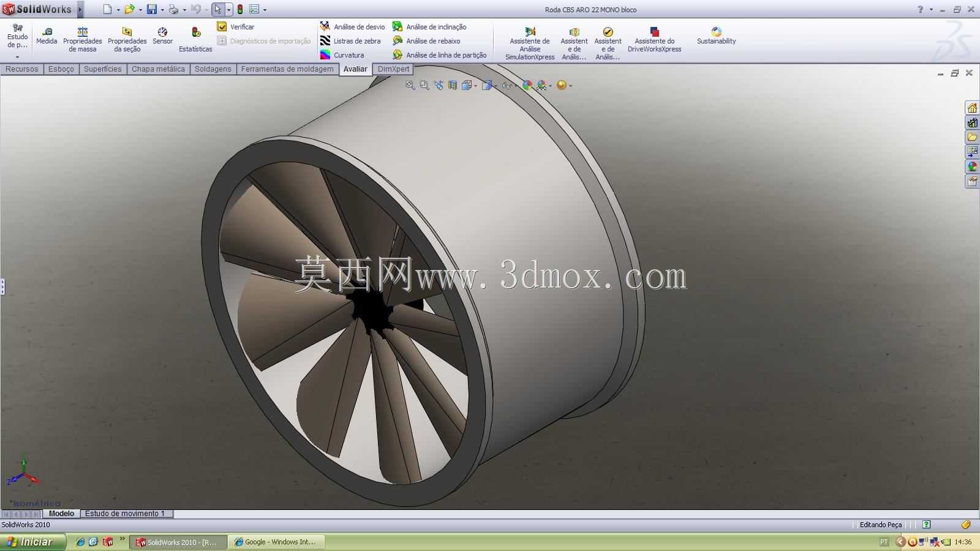
Task: Click the status bar tag icon
Action: pos(966,525)
